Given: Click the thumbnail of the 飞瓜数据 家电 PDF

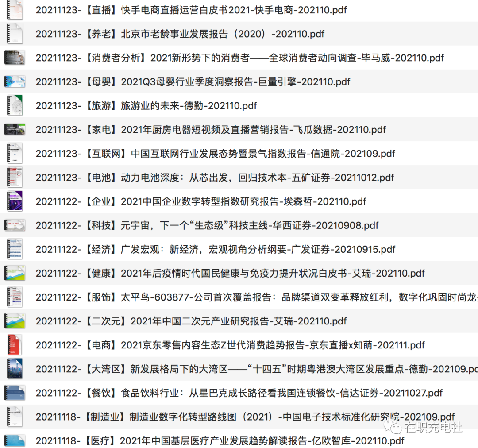Looking at the screenshot, I should coord(15,129).
